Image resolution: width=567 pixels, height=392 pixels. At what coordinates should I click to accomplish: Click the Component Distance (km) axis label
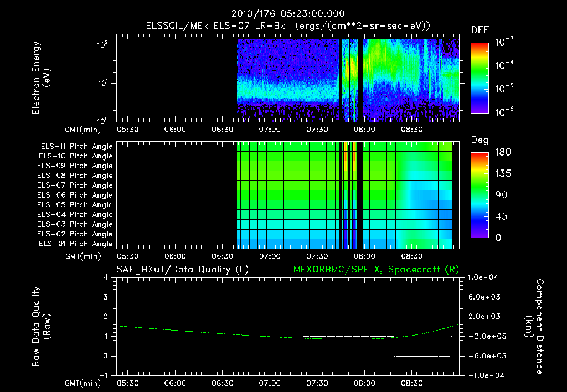coord(534,327)
